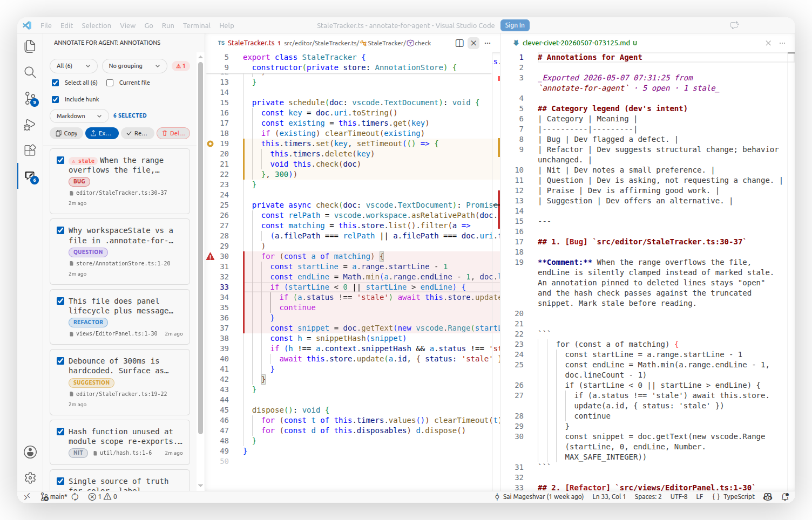Open remote window indicator in status bar

tap(27, 497)
